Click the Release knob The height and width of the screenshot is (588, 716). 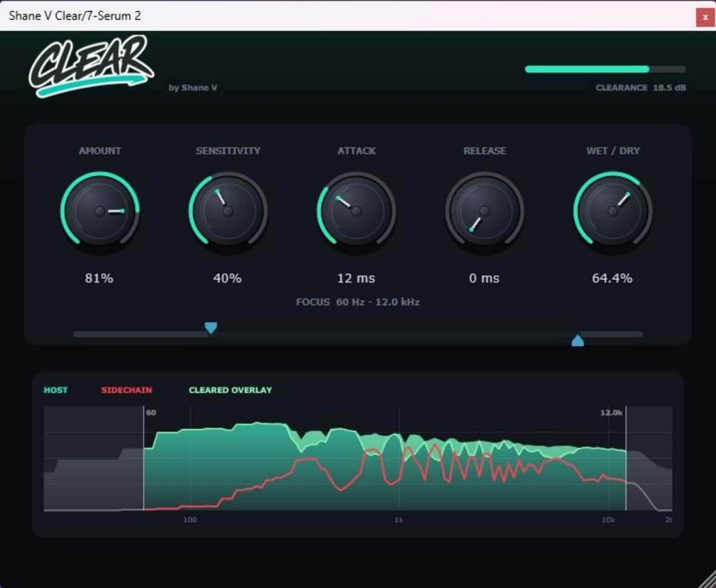click(x=484, y=211)
